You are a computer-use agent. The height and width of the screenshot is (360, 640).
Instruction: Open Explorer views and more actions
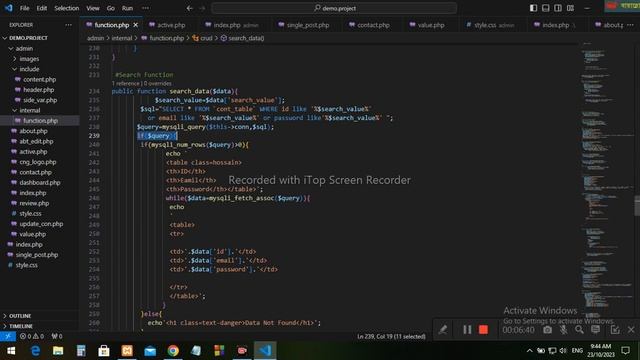(69, 25)
